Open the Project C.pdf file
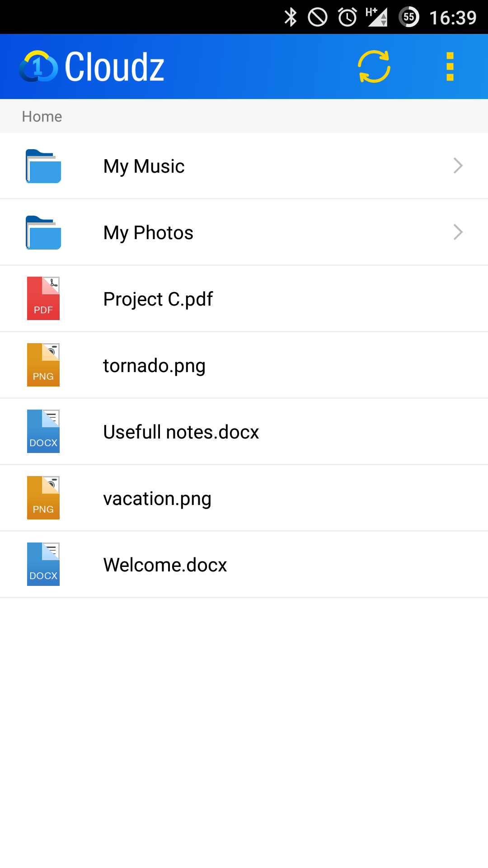The height and width of the screenshot is (868, 488). tap(158, 299)
